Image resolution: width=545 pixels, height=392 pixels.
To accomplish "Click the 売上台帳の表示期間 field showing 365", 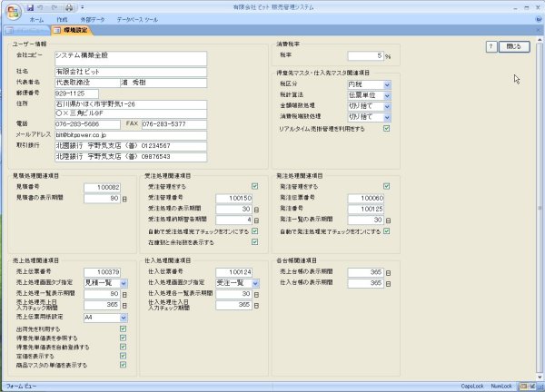I will pyautogui.click(x=366, y=272).
